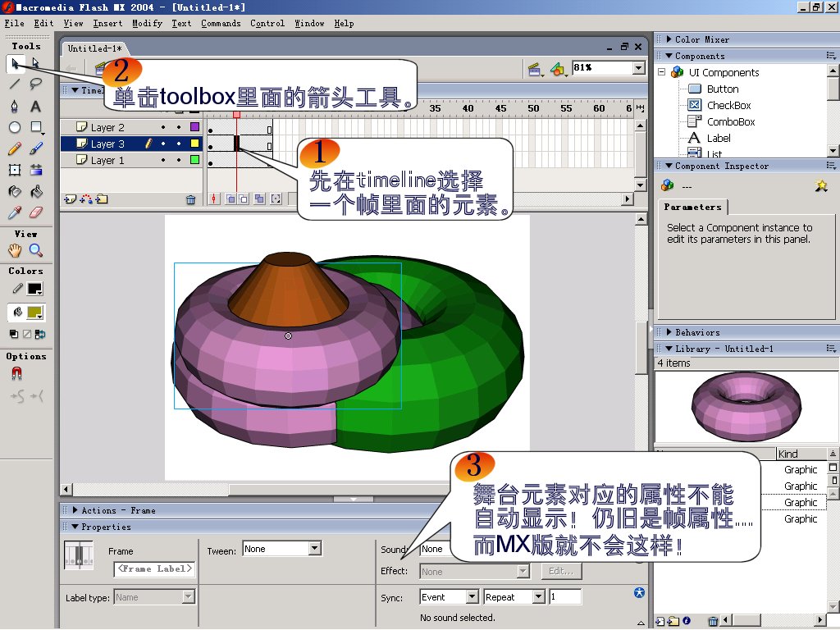Delete layer using timeline trash icon

tap(190, 200)
